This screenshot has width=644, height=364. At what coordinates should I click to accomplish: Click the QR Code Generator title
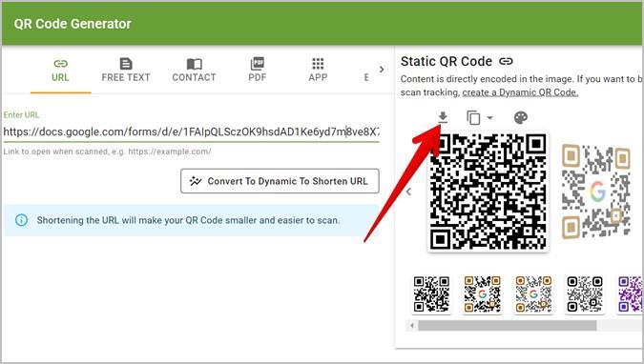tap(73, 24)
